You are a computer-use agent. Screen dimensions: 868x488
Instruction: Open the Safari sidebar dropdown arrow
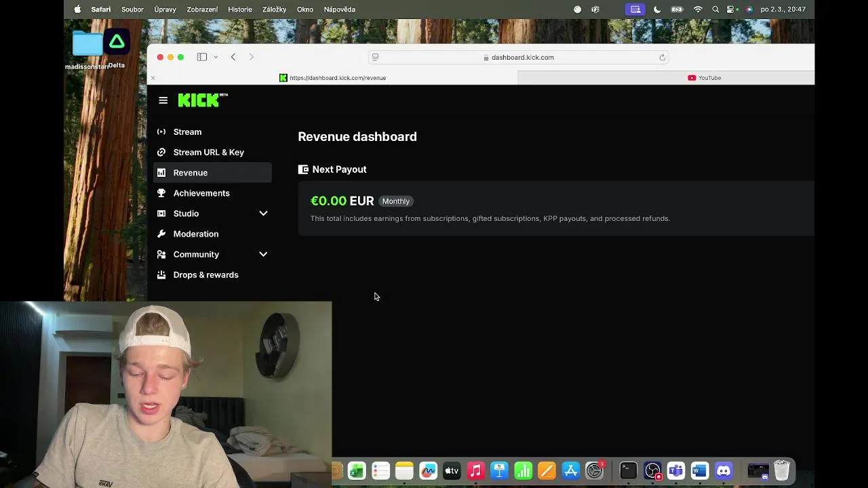point(216,57)
